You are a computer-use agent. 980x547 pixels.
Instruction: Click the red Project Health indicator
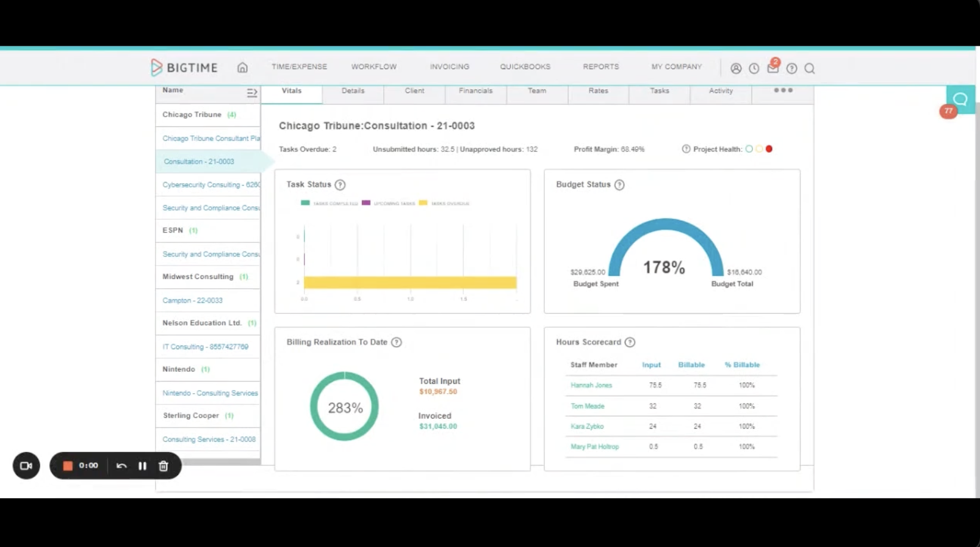(x=769, y=149)
